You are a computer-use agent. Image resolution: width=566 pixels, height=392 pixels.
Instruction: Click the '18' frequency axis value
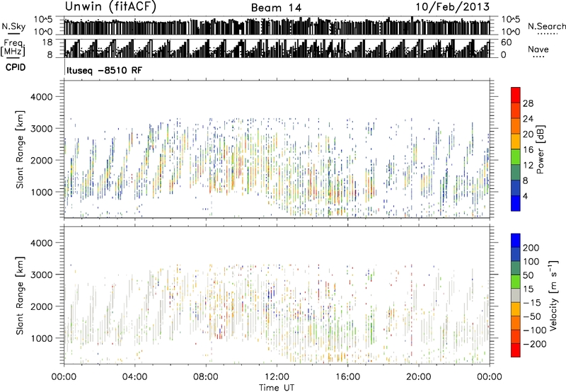47,42
